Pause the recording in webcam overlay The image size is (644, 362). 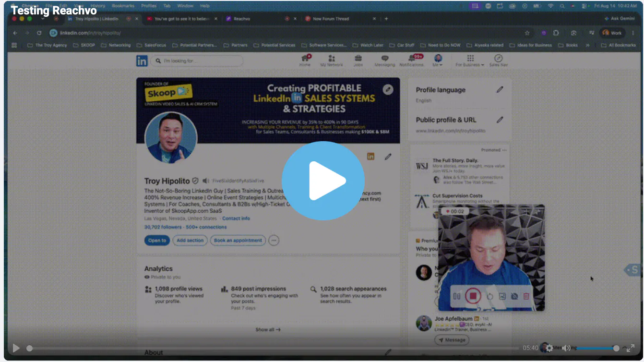click(x=457, y=296)
